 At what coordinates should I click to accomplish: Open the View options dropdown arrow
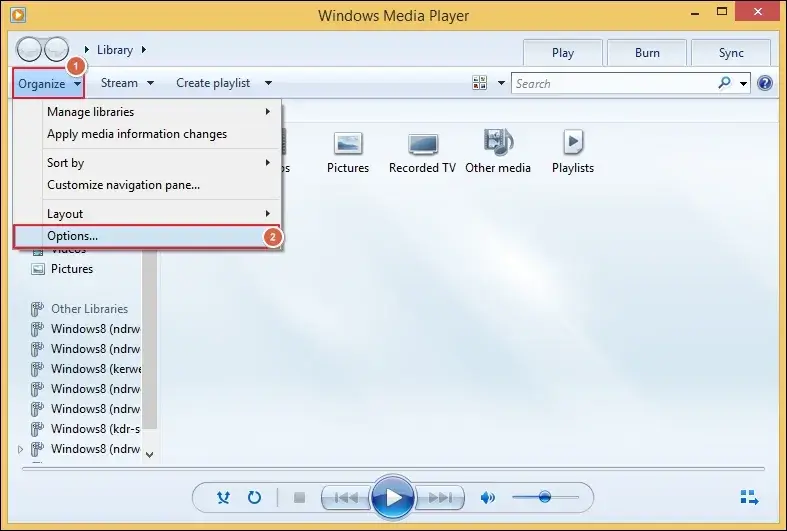(x=501, y=83)
